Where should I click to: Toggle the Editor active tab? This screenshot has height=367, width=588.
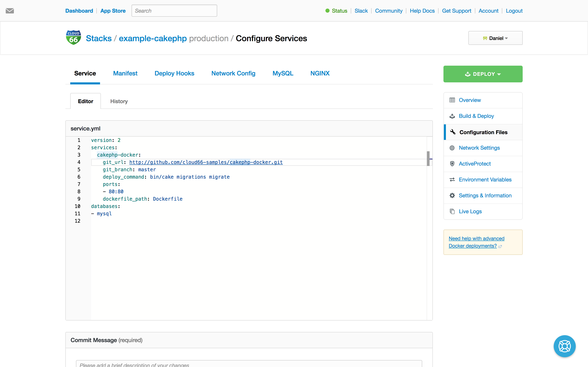point(86,101)
